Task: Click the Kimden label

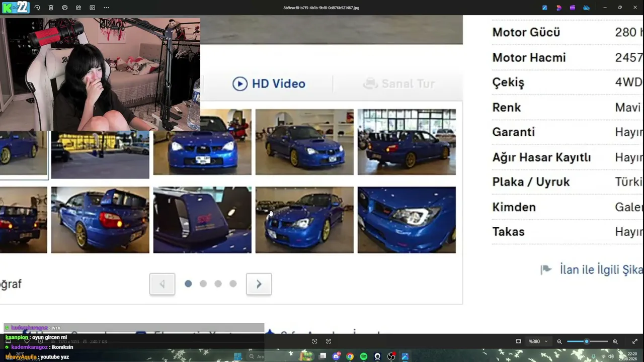Action: coord(514,207)
